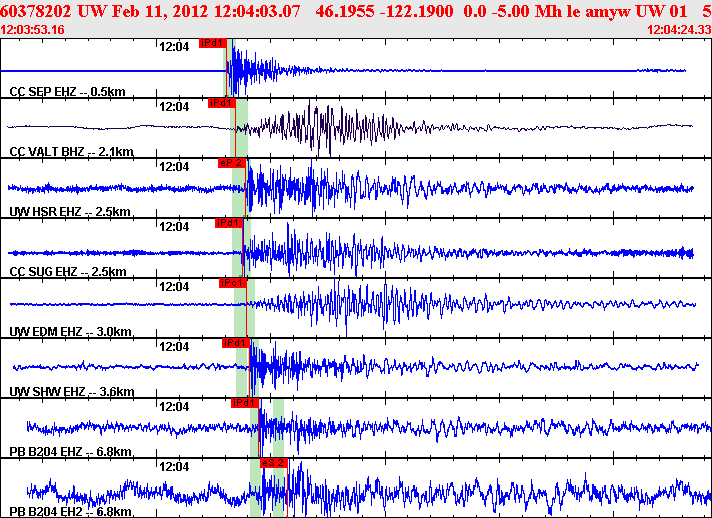Image resolution: width=712 pixels, height=518 pixels.
Task: Select the eS 2 pick flag on PB B204 EH2 trace
Action: point(273,463)
